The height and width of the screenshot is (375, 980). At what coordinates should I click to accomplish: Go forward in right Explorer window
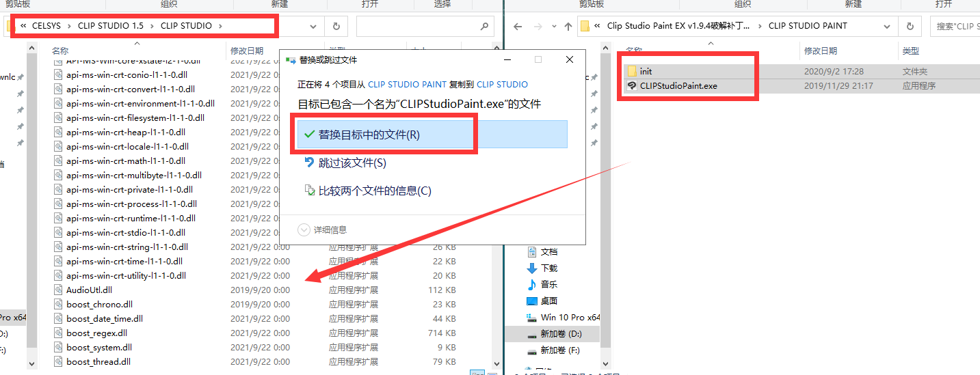pyautogui.click(x=537, y=26)
